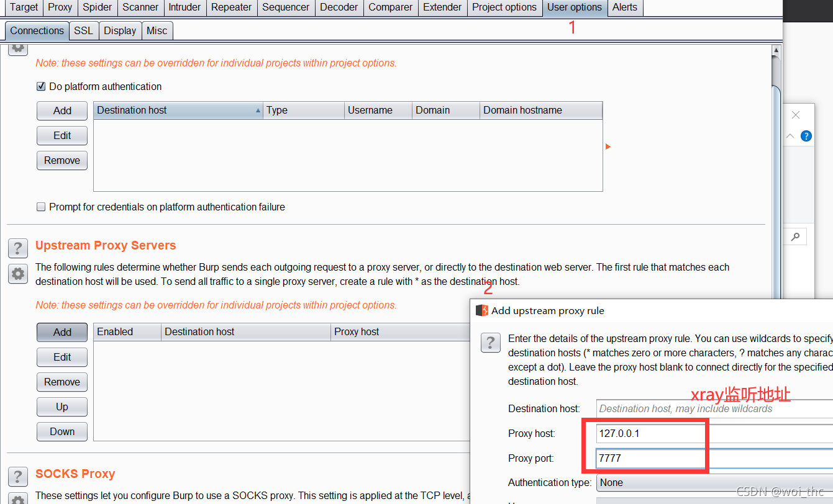Click Domain column header
The width and height of the screenshot is (833, 504).
pos(446,110)
